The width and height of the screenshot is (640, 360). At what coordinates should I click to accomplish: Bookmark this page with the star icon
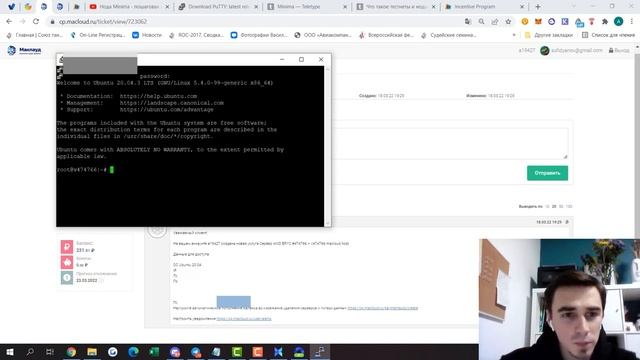[508, 21]
